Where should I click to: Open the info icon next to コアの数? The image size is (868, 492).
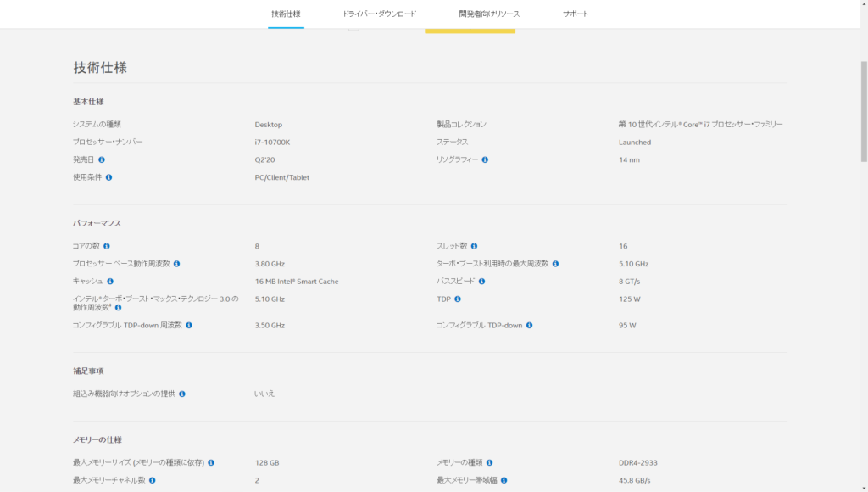[x=107, y=246]
